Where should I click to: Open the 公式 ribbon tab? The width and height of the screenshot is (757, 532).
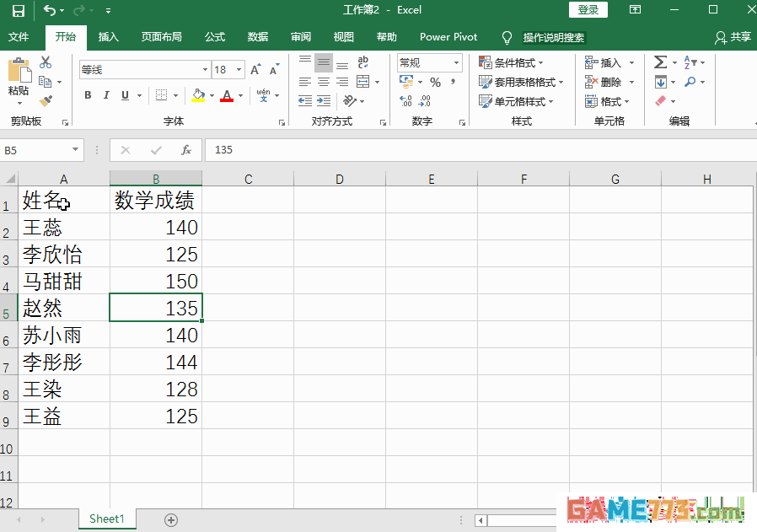click(215, 37)
